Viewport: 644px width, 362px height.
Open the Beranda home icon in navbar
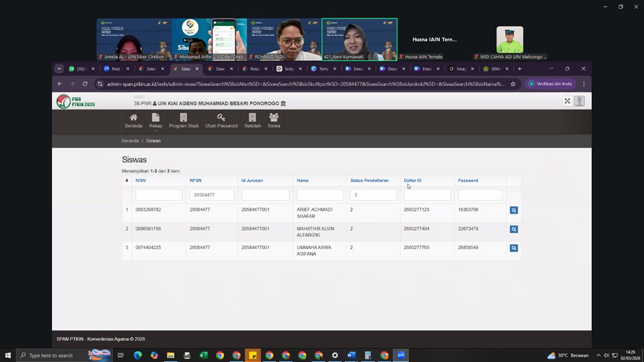[x=134, y=120]
